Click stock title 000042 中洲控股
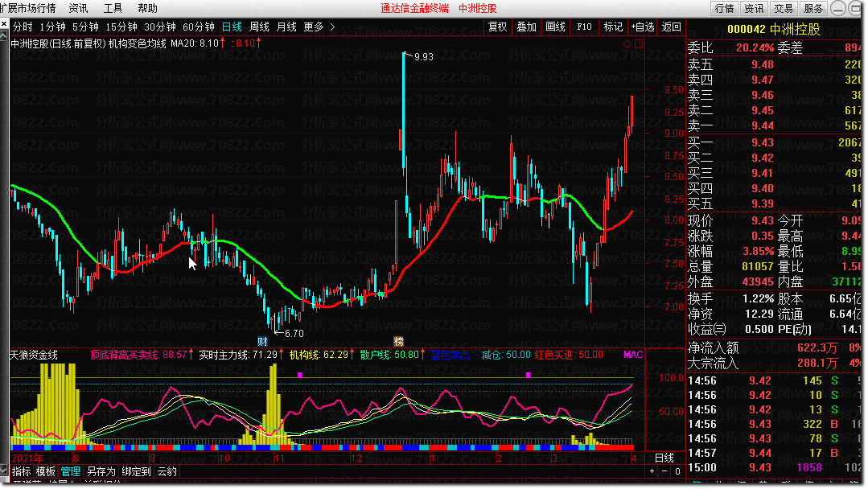Screen dimensions: 868x489 click(773, 29)
